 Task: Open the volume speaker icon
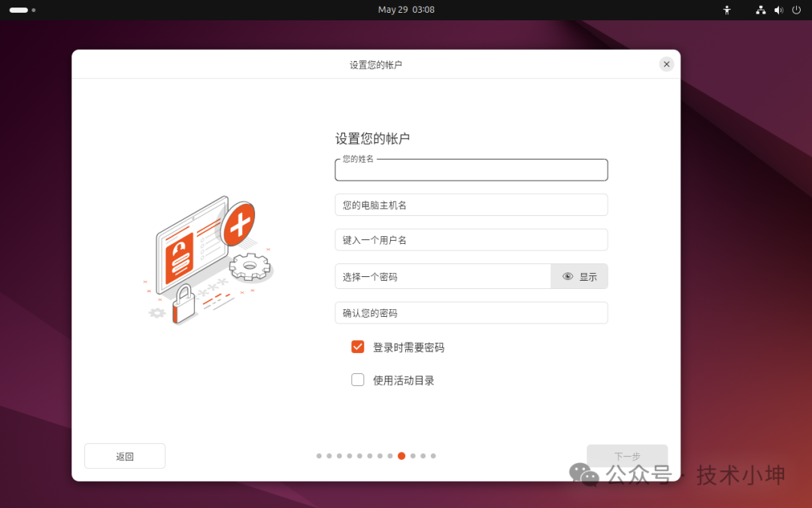tap(778, 10)
